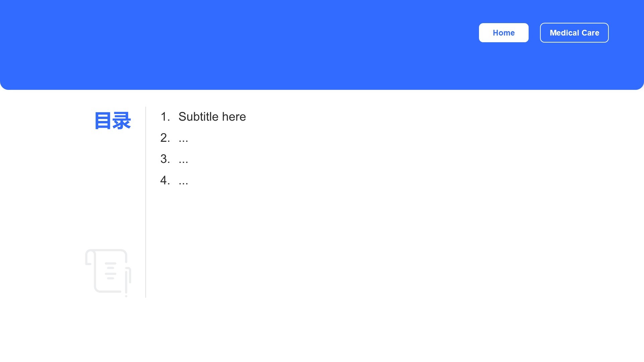Screen dimensions: 644x362
Task: Click list number "3."
Action: click(165, 159)
